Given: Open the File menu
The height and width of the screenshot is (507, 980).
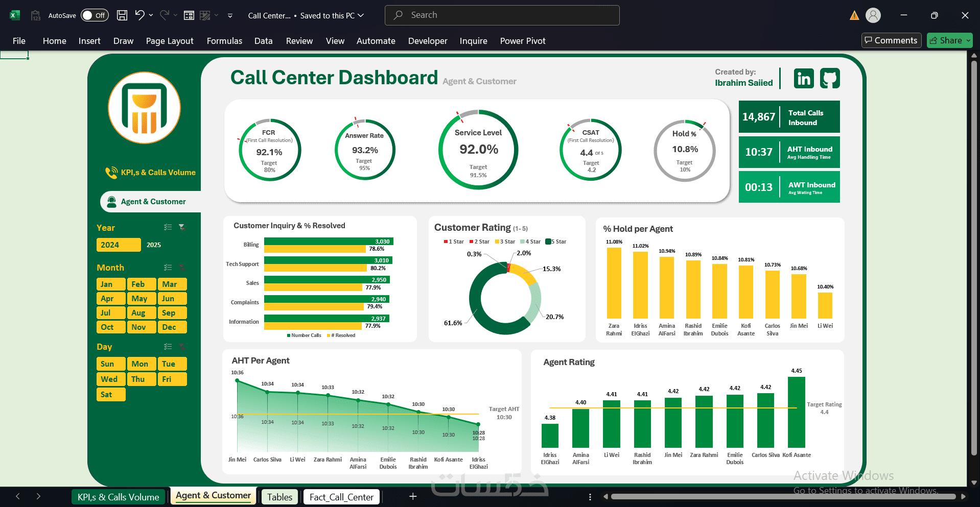Looking at the screenshot, I should point(19,41).
